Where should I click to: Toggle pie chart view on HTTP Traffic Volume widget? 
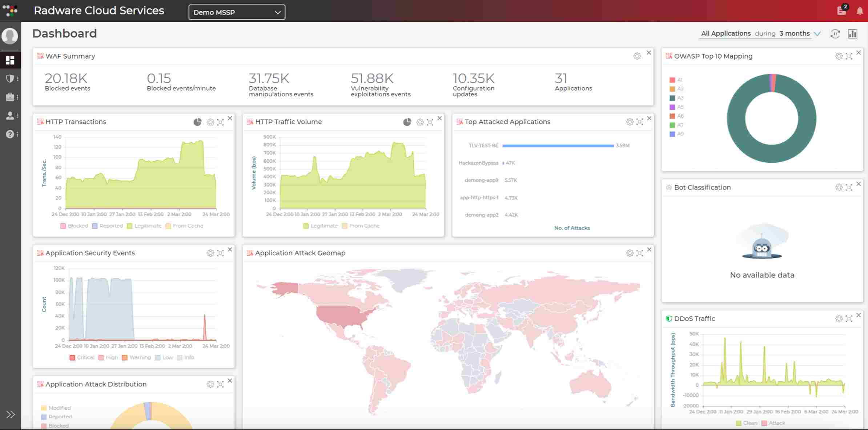pos(406,122)
